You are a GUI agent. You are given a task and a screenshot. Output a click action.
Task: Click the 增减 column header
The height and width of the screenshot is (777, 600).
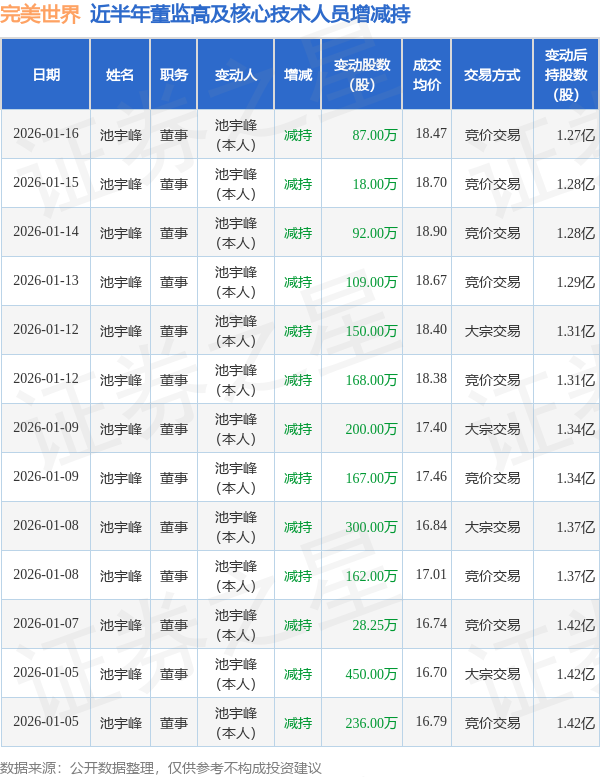pos(298,75)
